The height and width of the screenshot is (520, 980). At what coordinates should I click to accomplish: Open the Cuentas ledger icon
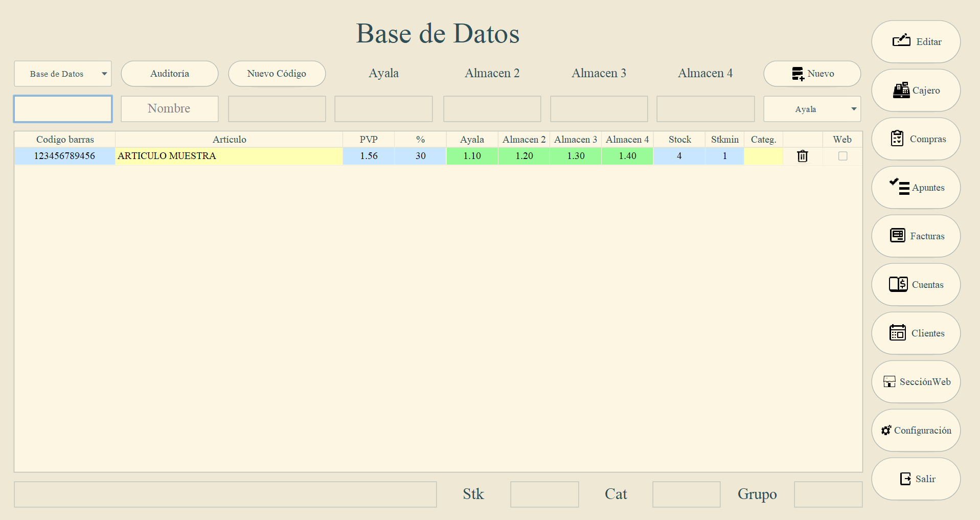click(x=898, y=284)
